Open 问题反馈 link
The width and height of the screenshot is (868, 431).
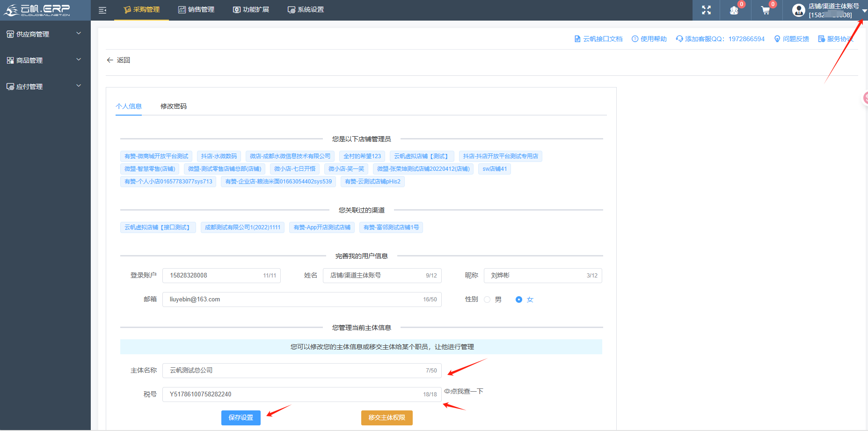(792, 39)
